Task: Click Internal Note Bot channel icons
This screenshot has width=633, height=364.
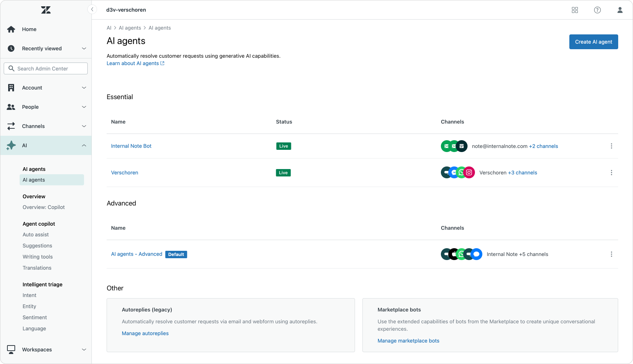Action: pyautogui.click(x=454, y=146)
